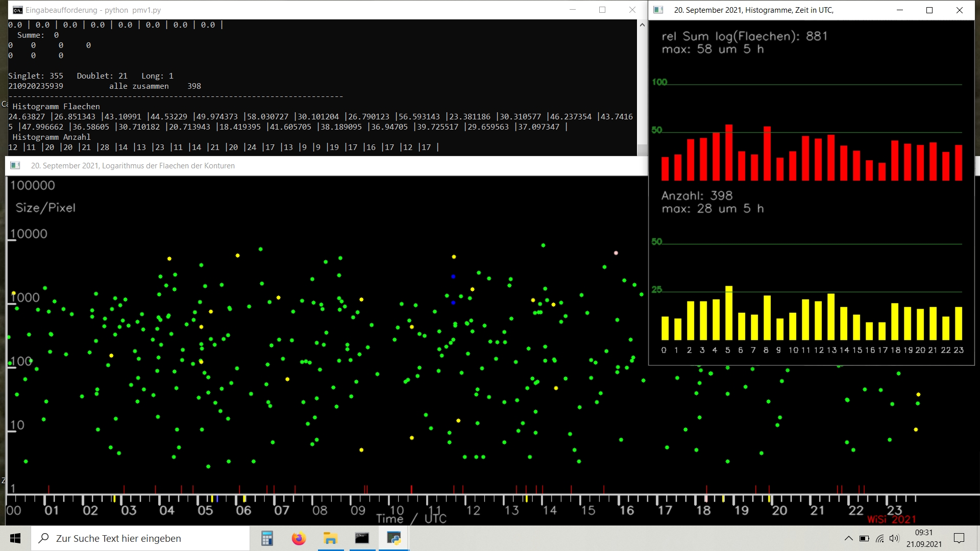Click timestamp 210920235939 in console

click(36, 86)
